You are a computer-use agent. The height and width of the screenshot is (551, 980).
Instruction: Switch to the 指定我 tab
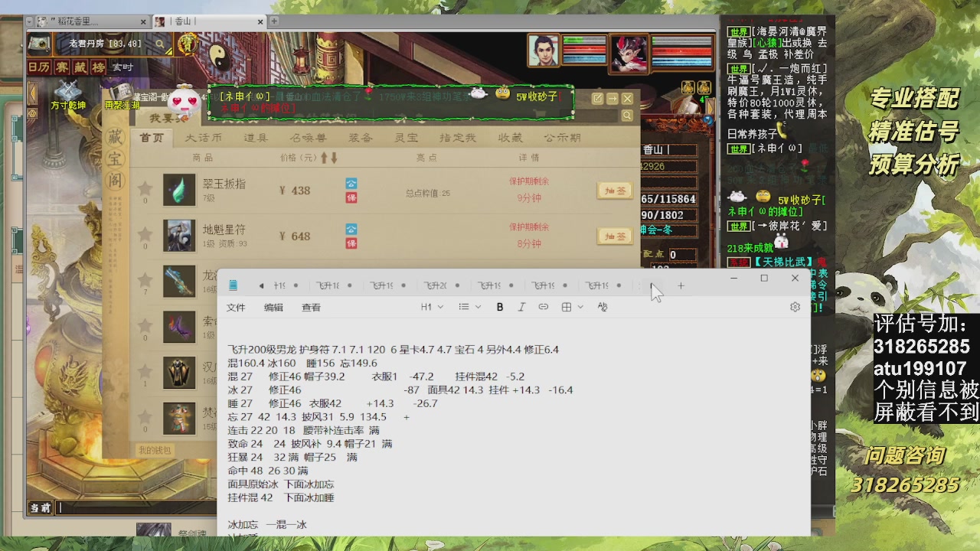coord(458,138)
